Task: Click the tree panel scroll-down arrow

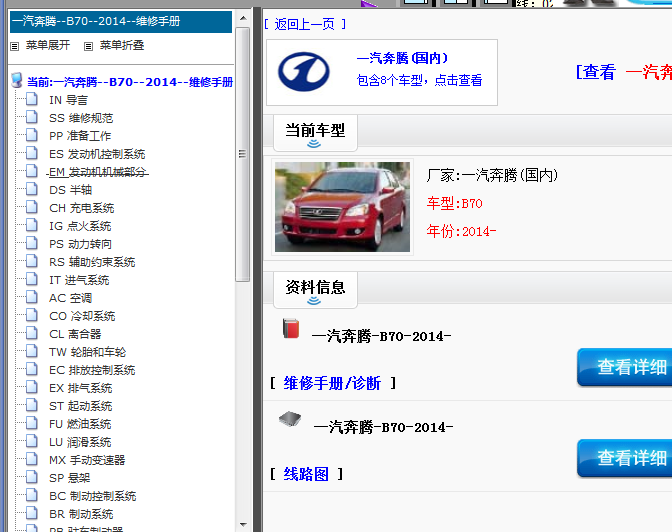Action: coord(243,525)
